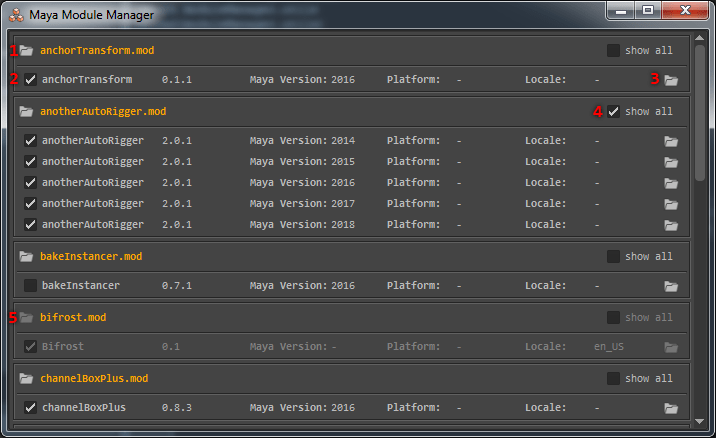Open folder icon beside anotherAutoRigger.mod
The height and width of the screenshot is (438, 716).
pos(26,111)
